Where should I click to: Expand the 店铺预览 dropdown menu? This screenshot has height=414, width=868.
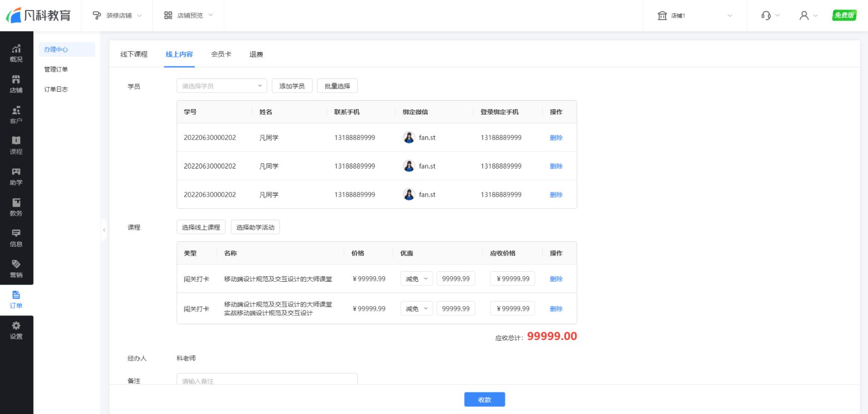click(x=210, y=15)
